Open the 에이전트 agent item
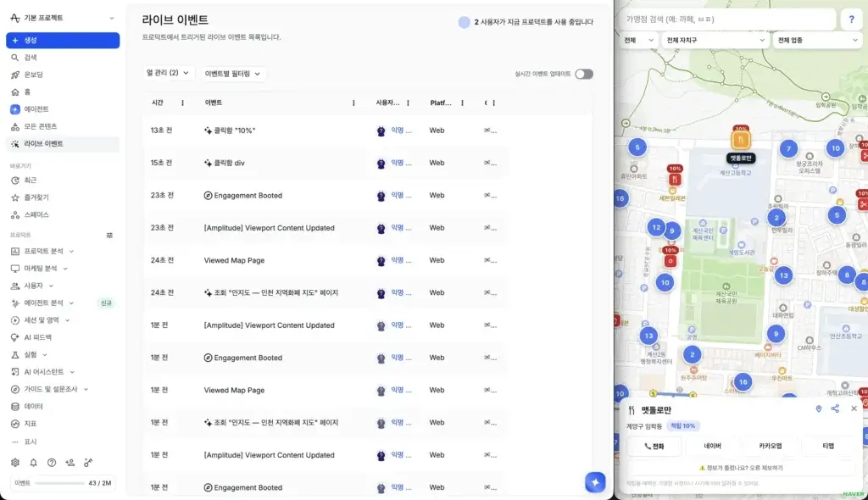This screenshot has height=500, width=868. point(36,109)
